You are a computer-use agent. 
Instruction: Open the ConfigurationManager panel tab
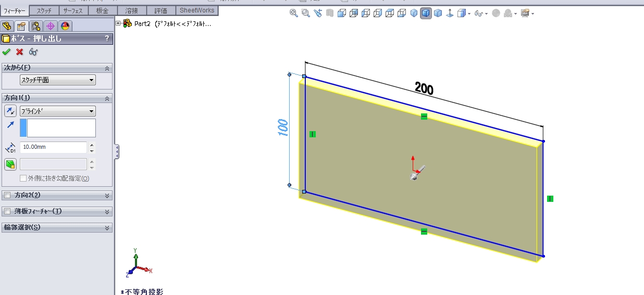(36, 26)
